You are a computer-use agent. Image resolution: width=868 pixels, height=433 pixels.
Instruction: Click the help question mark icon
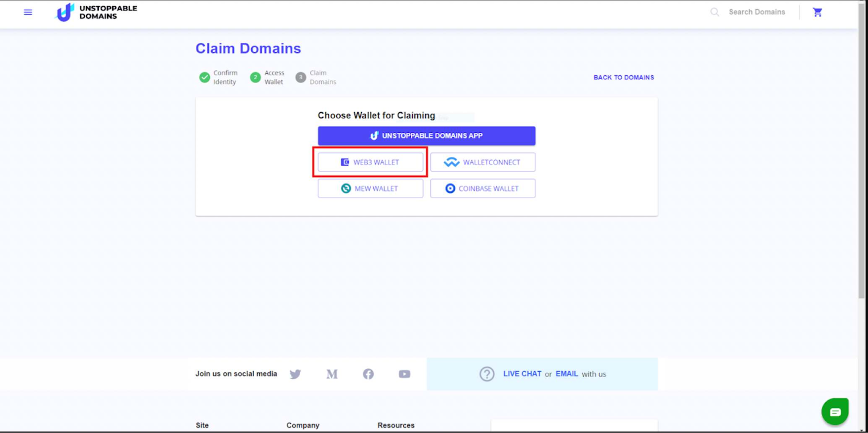coord(487,374)
